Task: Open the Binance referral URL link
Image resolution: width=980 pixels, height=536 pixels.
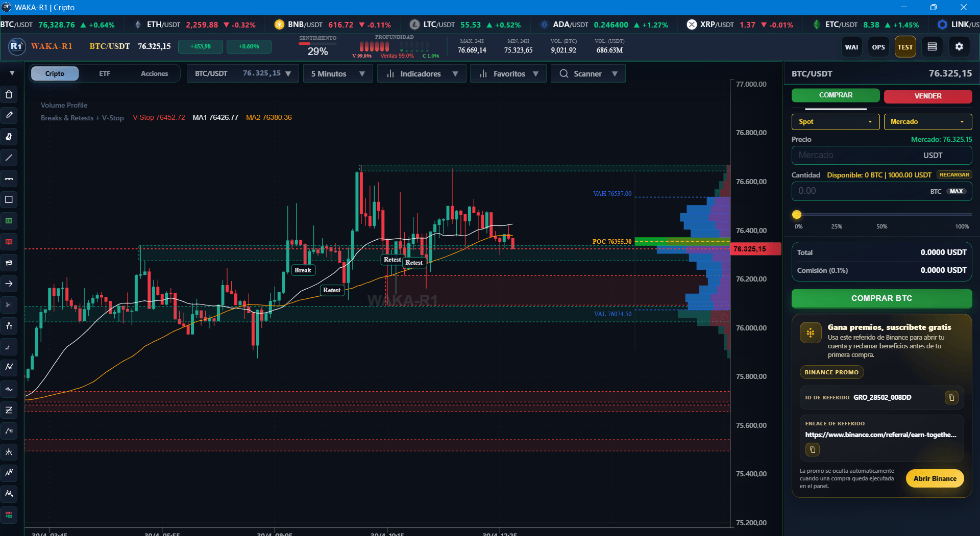Action: pos(880,435)
